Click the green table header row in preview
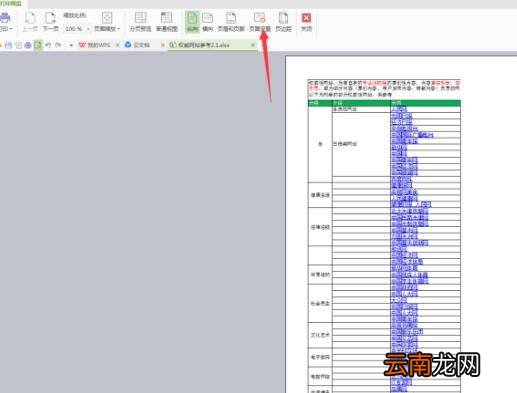The height and width of the screenshot is (393, 517). coord(384,103)
